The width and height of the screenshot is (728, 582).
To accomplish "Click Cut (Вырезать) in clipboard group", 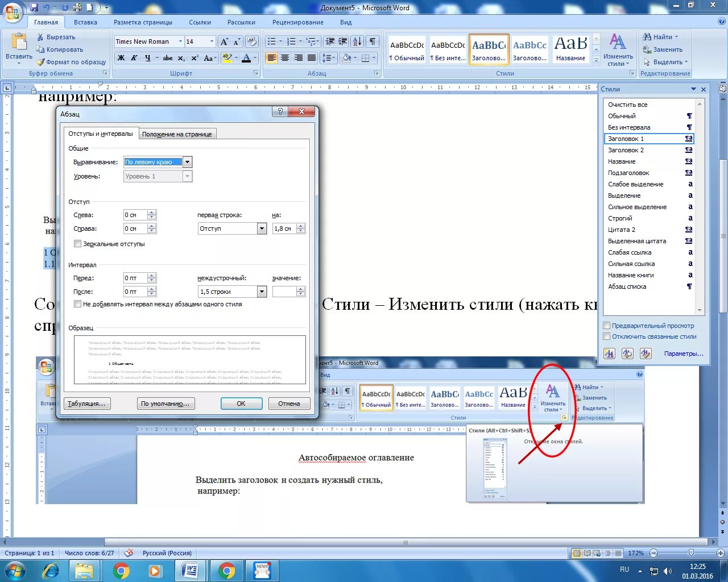I will (x=56, y=37).
